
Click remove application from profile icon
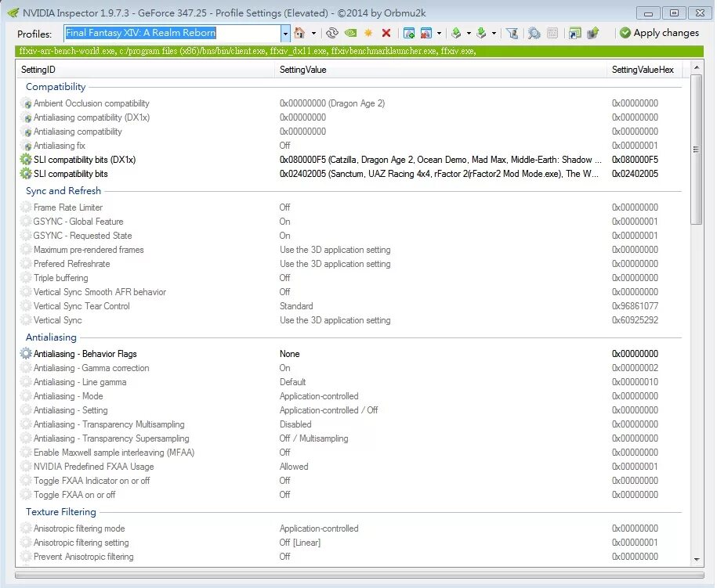pos(426,33)
